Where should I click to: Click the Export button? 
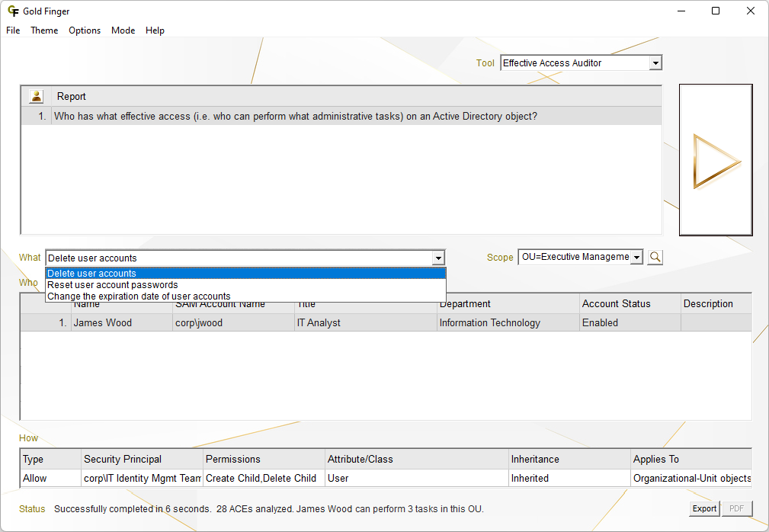pos(703,508)
